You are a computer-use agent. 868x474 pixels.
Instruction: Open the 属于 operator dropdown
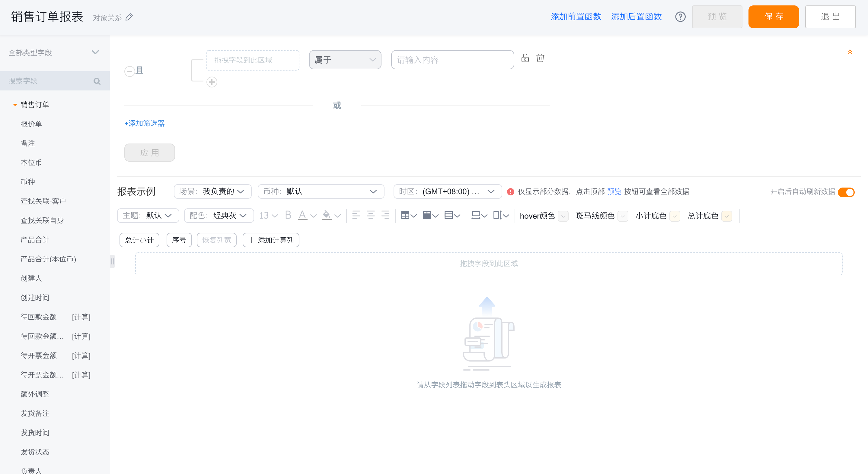(345, 60)
